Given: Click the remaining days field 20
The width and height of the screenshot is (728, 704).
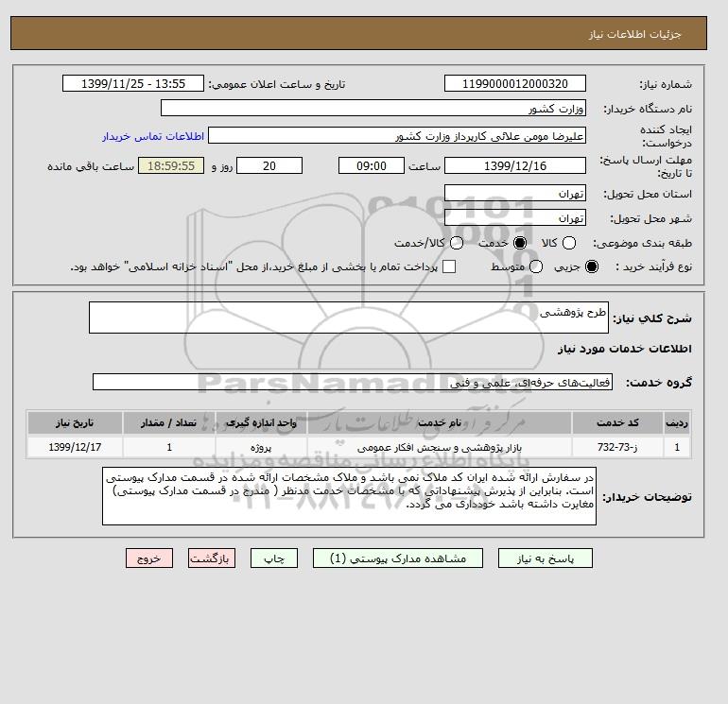Looking at the screenshot, I should (269, 165).
